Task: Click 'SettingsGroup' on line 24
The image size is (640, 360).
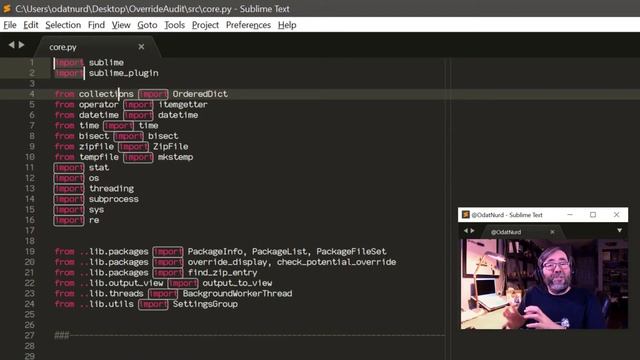Action: [x=205, y=304]
